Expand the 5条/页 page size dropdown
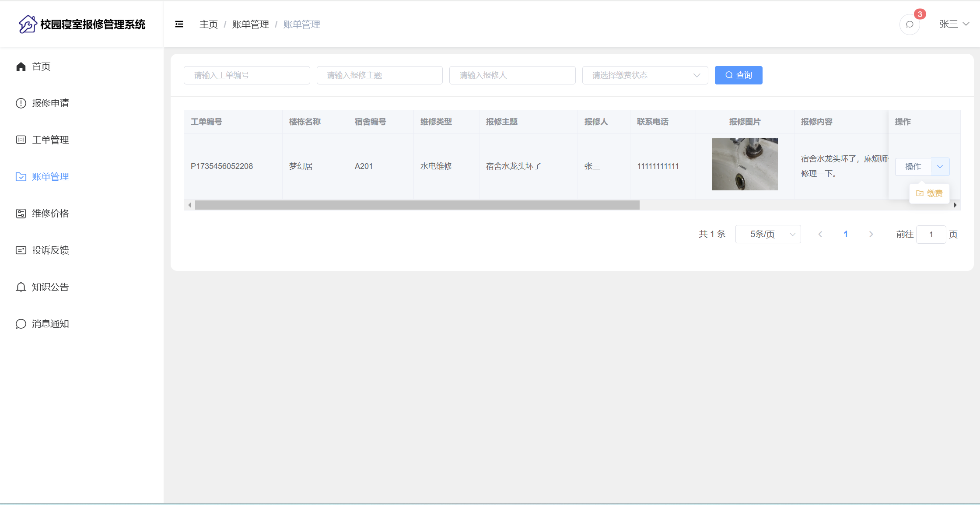This screenshot has height=505, width=980. (x=768, y=235)
